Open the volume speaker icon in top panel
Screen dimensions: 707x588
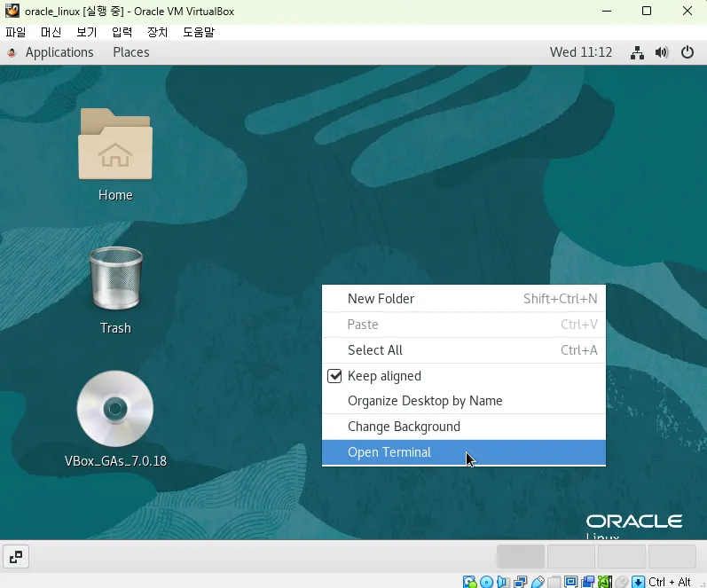coord(662,52)
